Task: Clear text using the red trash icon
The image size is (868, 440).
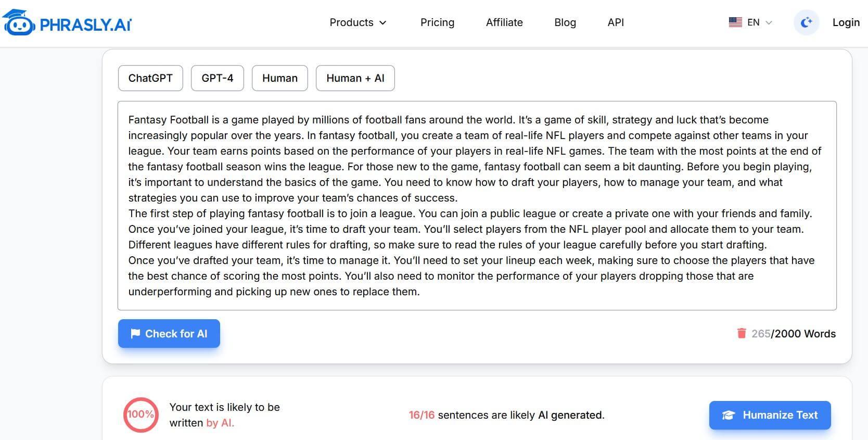Action: 742,333
